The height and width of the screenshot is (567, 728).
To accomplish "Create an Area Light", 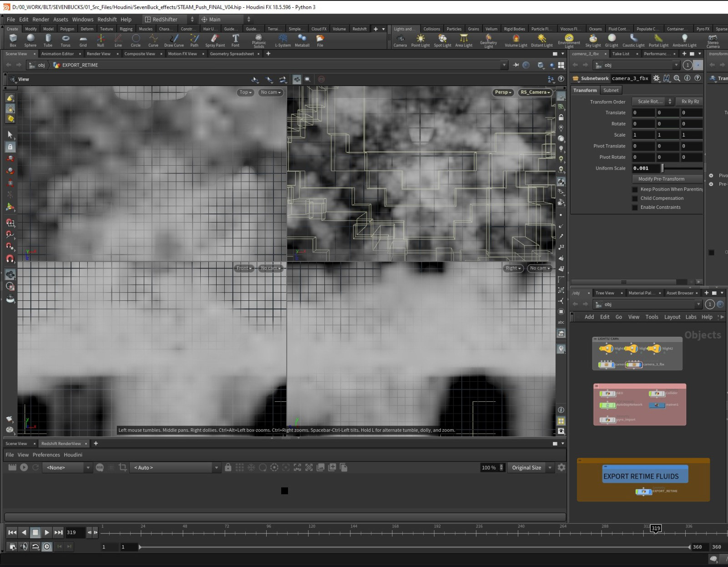I will coord(464,40).
